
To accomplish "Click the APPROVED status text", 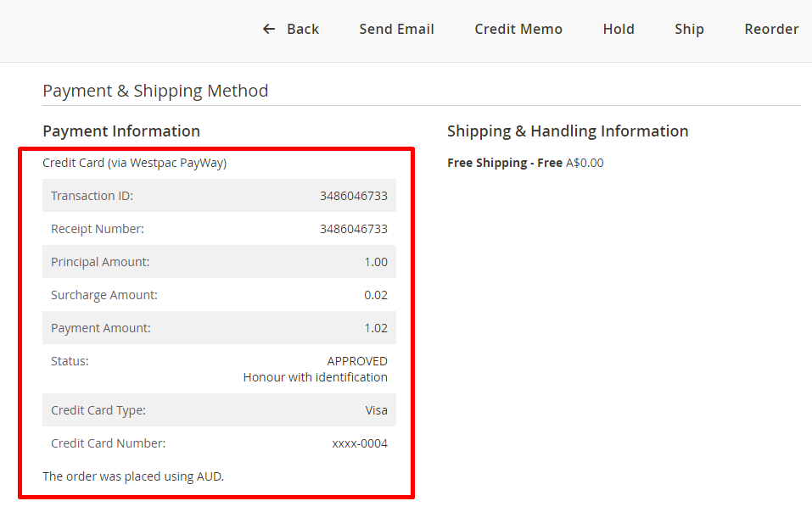I will tap(357, 361).
